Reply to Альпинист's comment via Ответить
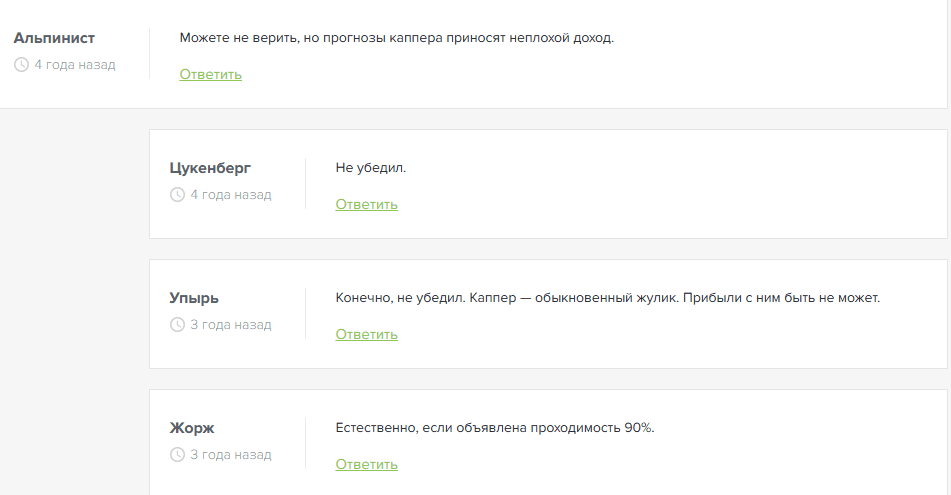The height and width of the screenshot is (495, 951). [x=210, y=75]
